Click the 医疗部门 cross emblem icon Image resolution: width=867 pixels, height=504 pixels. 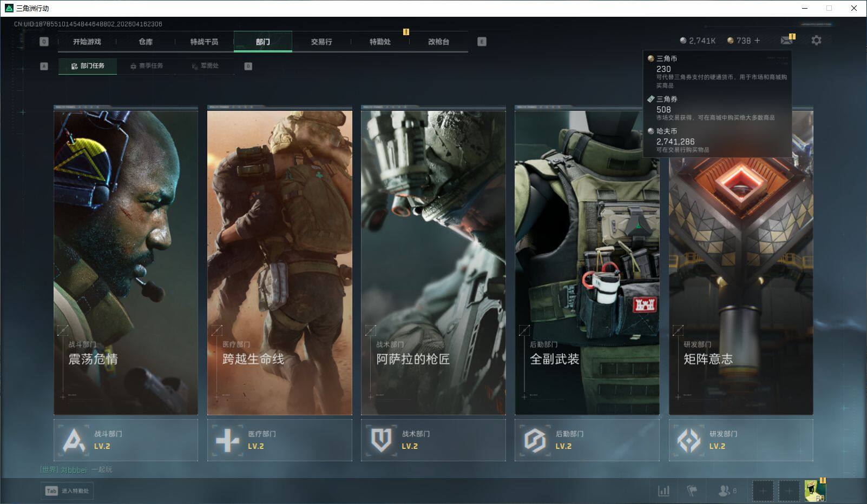[x=227, y=440]
